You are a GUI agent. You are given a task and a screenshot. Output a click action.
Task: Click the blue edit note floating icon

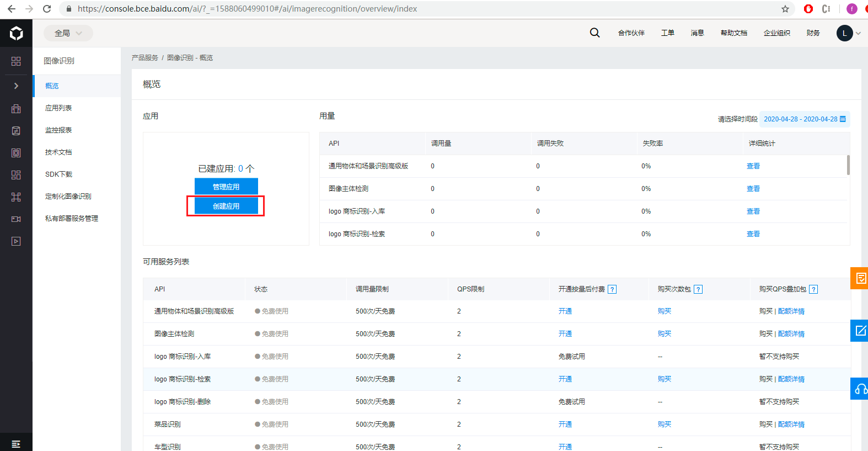pyautogui.click(x=859, y=331)
